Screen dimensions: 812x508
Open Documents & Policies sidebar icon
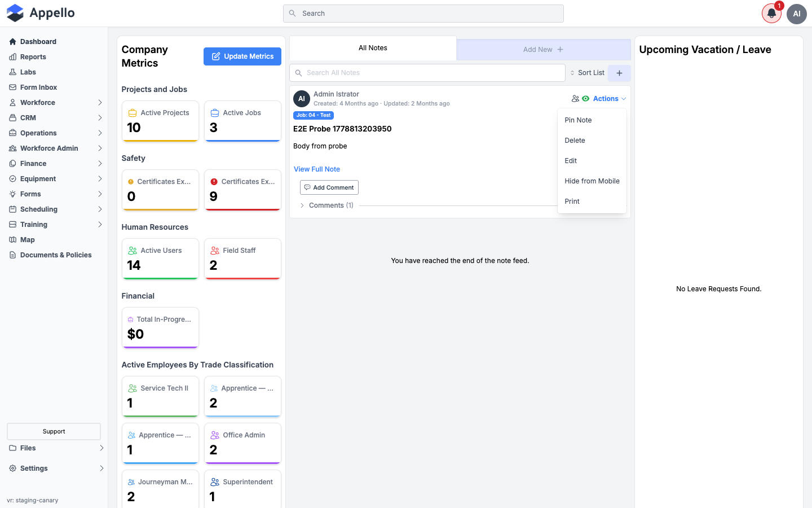point(12,255)
